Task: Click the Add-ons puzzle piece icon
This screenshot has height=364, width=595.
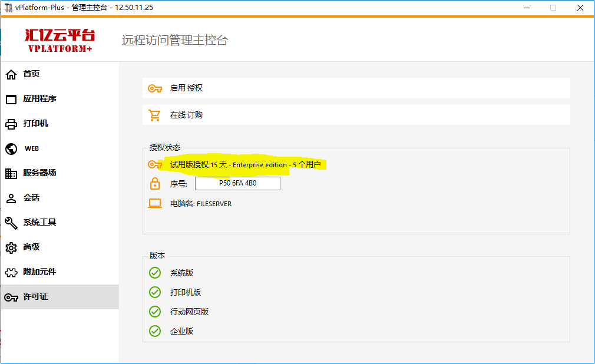Action: pyautogui.click(x=11, y=272)
